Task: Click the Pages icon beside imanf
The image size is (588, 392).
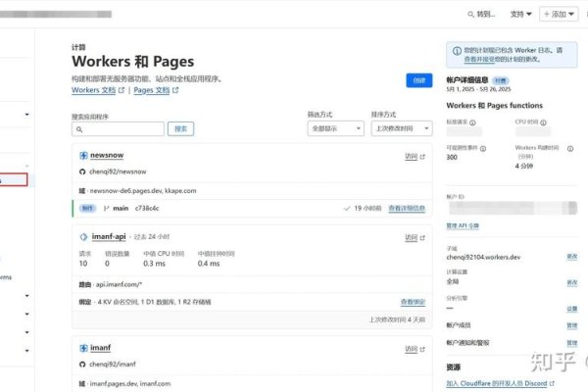Action: pos(83,348)
